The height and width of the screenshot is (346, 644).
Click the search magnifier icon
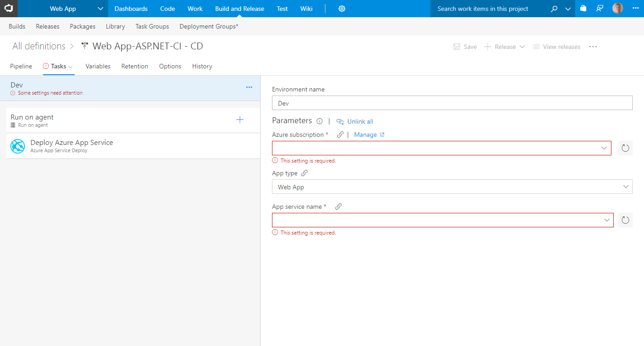pos(554,9)
